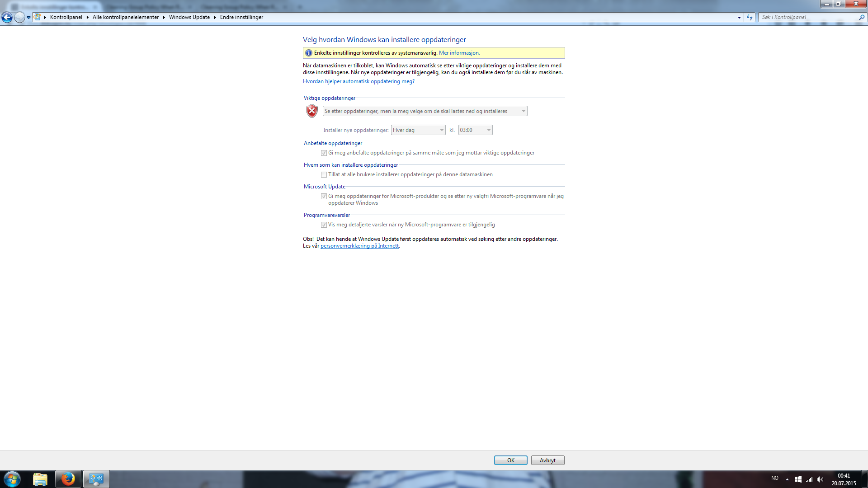
Task: Expand the arrow before Kontrollpanel breadcrumb
Action: [45, 17]
